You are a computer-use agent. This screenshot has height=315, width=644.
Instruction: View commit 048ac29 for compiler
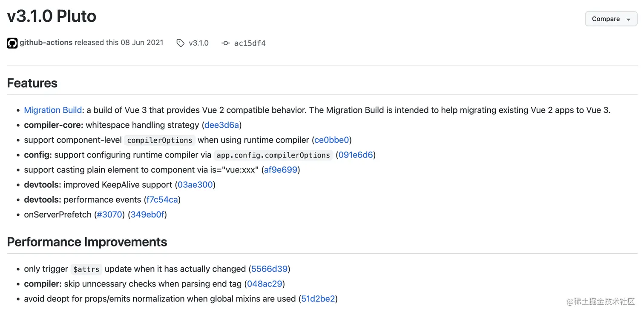click(x=264, y=284)
